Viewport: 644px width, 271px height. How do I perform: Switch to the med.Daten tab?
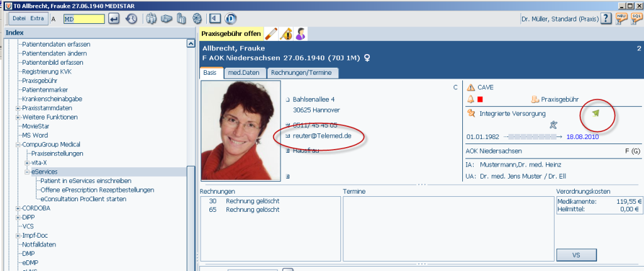244,73
